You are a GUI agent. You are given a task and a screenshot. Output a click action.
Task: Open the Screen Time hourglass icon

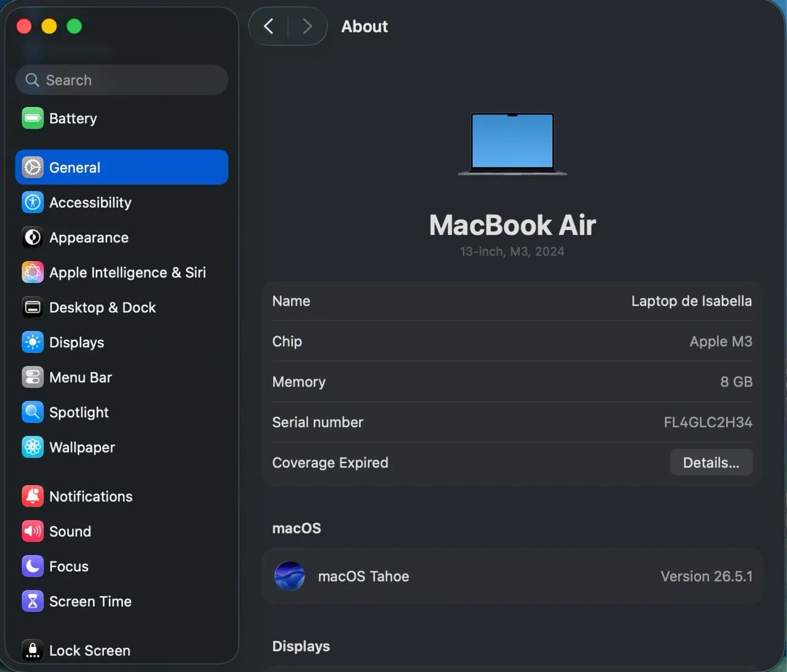33,601
